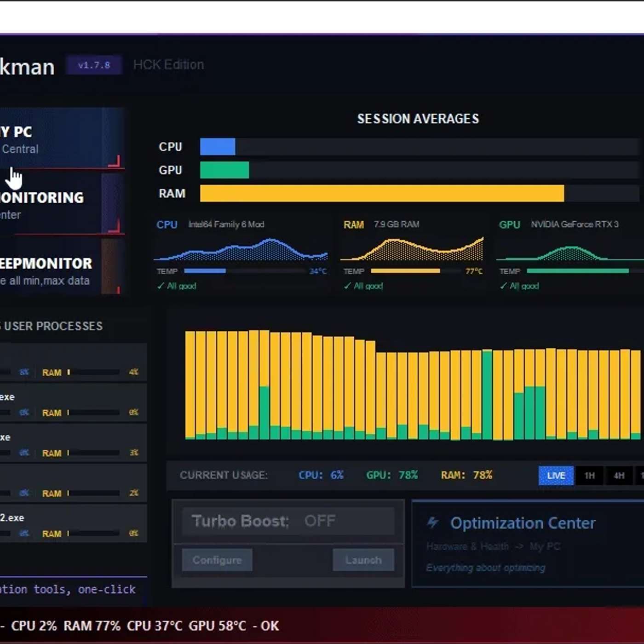Click the 'RAM: 78%' current usage value
This screenshot has width=644, height=644.
tap(466, 475)
